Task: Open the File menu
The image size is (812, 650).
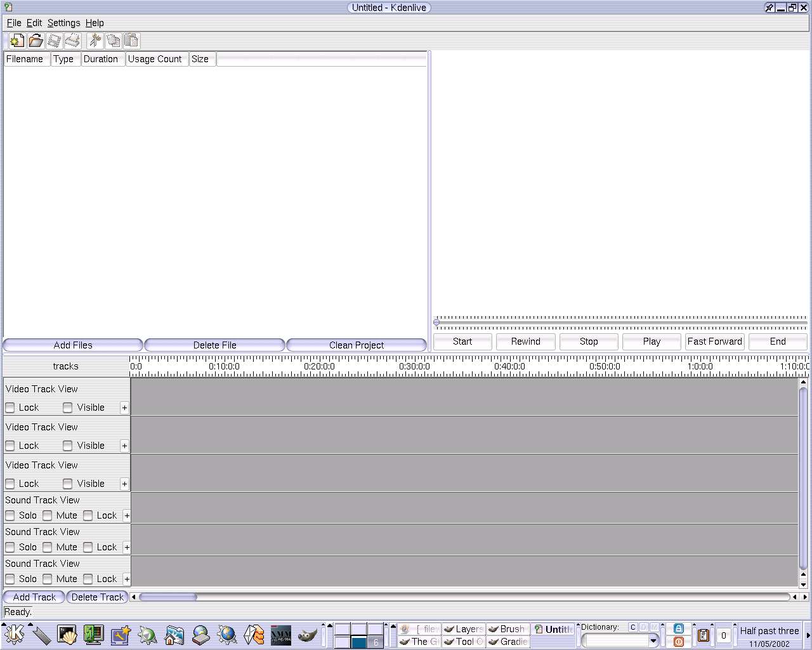Action: pos(14,23)
